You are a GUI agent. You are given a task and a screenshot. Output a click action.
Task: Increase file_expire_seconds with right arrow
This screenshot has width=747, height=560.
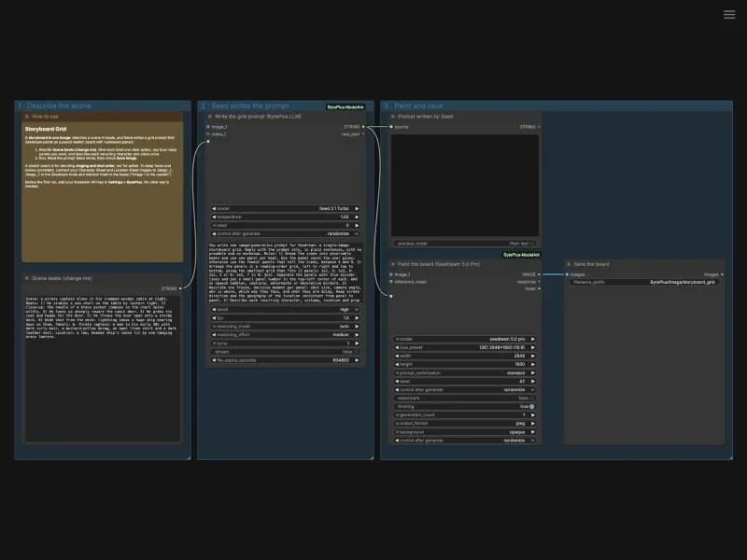(x=357, y=360)
